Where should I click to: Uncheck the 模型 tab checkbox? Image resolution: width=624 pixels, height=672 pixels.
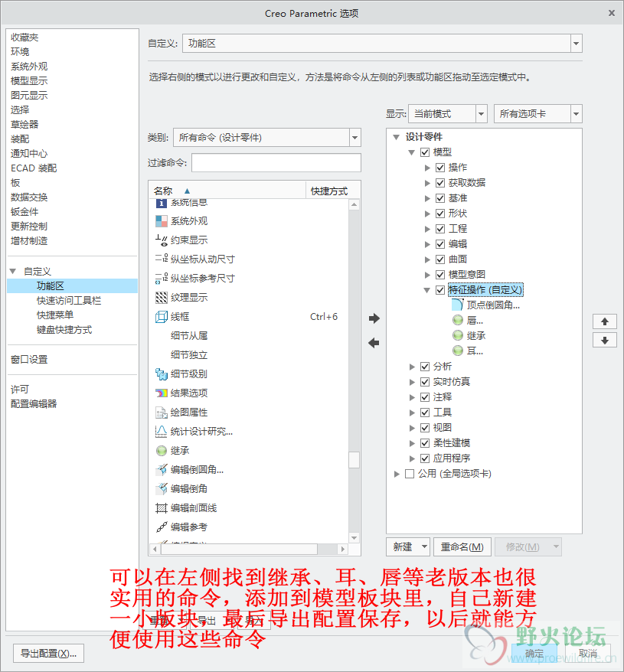[x=425, y=152]
